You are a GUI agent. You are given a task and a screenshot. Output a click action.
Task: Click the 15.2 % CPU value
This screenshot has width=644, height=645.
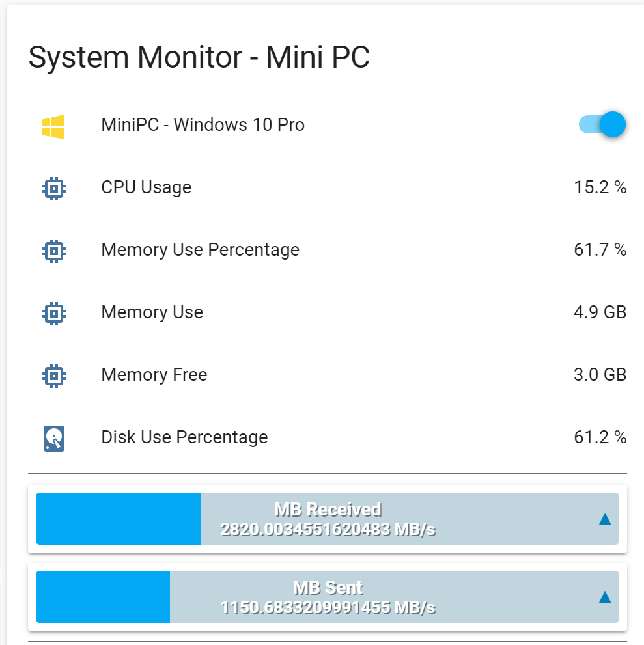(x=600, y=187)
